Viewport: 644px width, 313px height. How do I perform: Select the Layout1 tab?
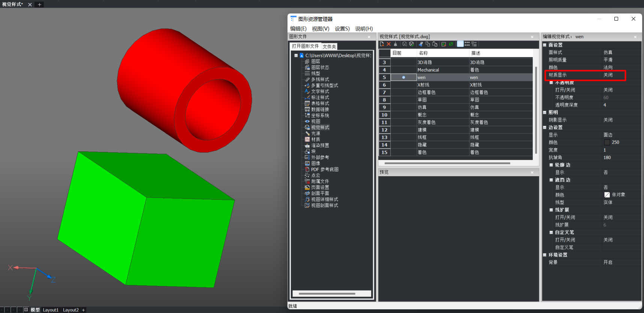click(x=51, y=310)
